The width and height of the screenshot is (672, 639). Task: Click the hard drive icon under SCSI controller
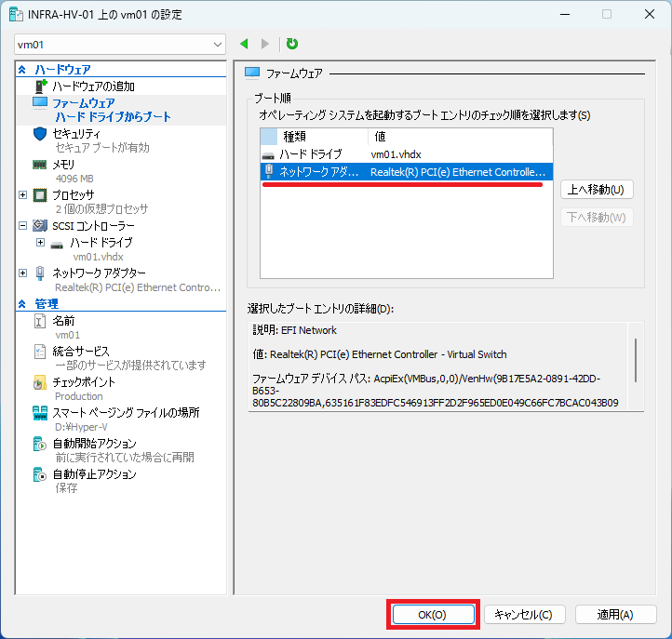[x=57, y=246]
